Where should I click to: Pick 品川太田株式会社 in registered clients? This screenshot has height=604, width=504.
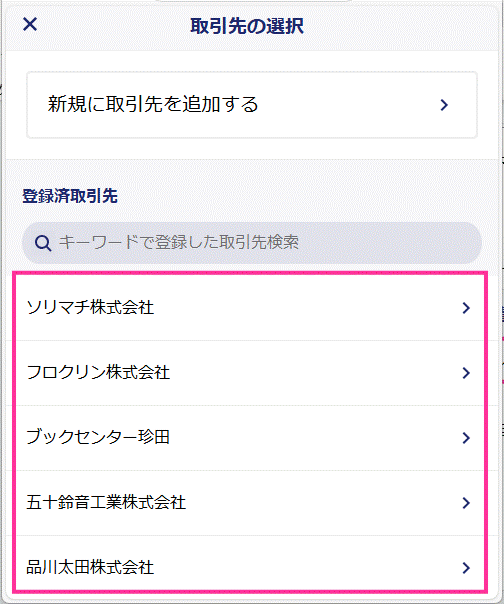click(90, 568)
